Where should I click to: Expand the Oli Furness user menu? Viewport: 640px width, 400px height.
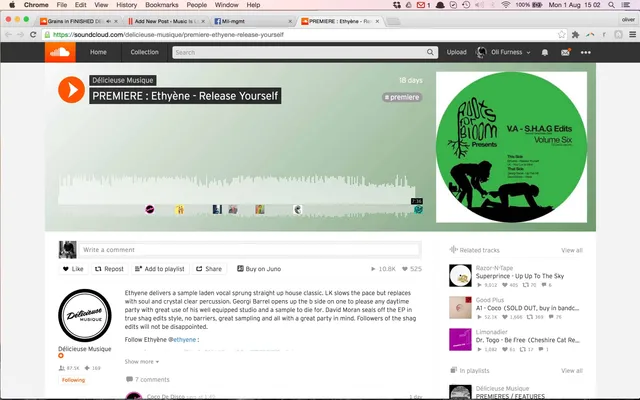click(x=504, y=52)
